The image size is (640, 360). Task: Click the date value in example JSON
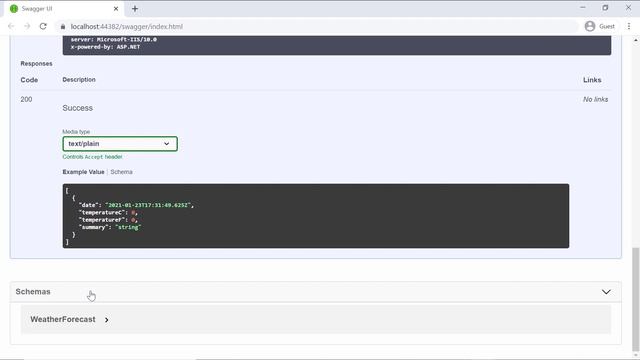pos(148,205)
